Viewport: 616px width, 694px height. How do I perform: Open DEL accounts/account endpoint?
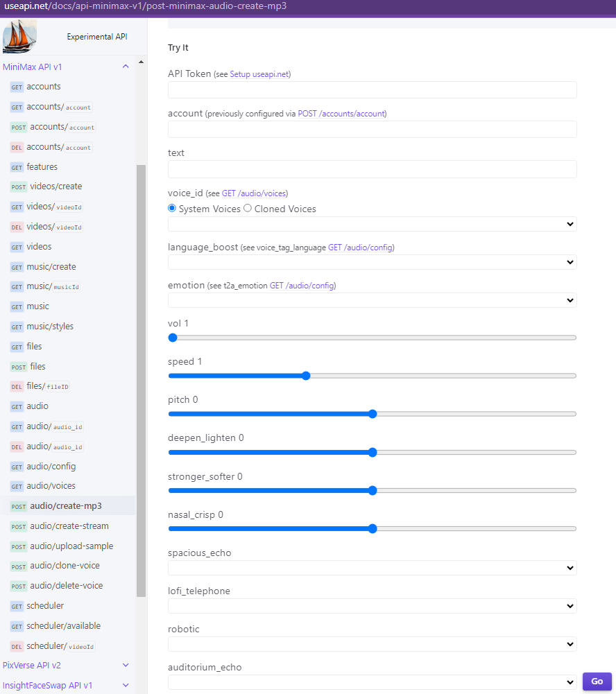point(51,147)
